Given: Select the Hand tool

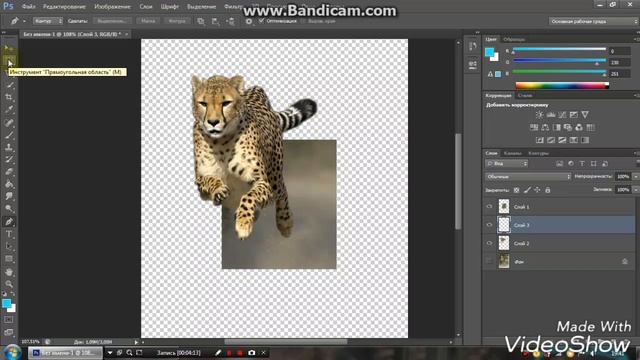Looking at the screenshot, I should [x=9, y=272].
